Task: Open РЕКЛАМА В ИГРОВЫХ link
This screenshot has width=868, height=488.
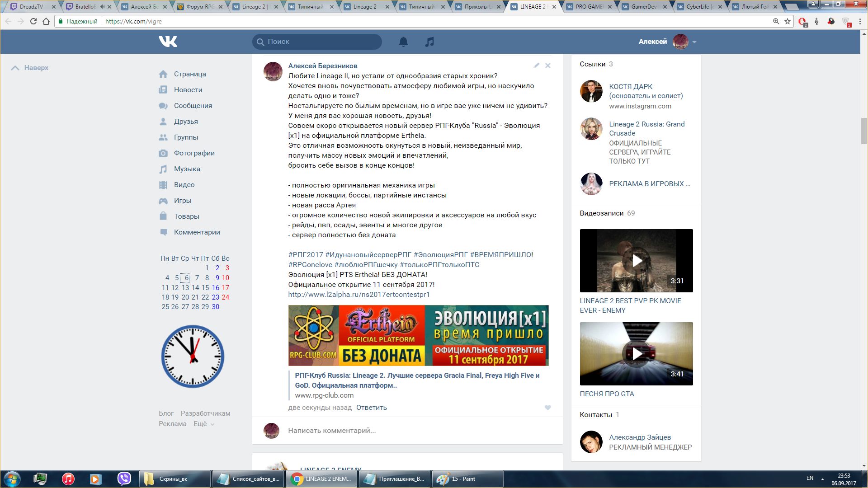Action: 649,184
